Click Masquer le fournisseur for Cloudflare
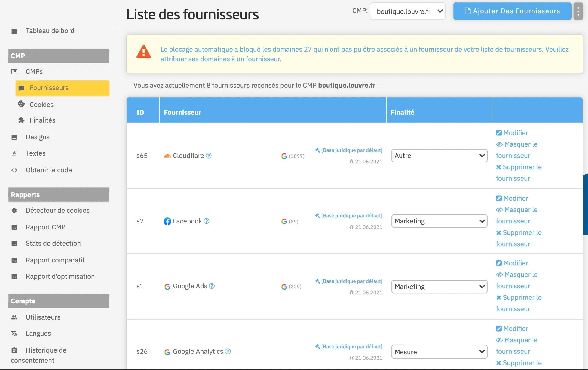 pos(517,150)
